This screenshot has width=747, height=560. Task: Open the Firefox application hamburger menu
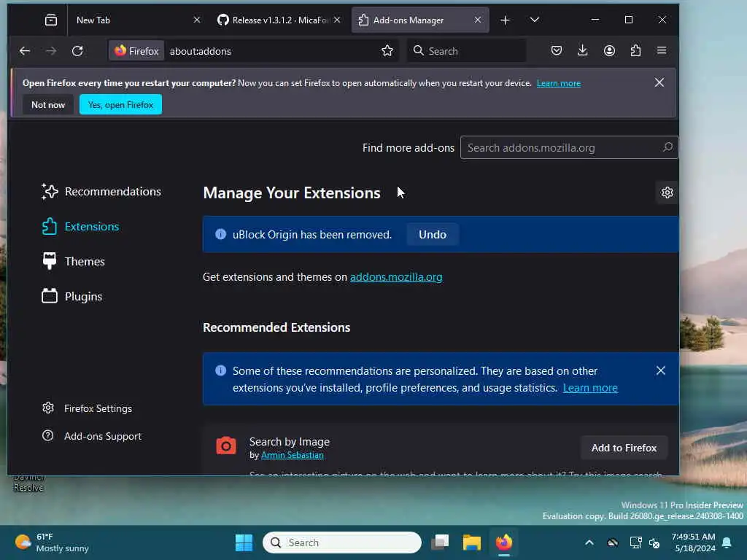click(662, 50)
